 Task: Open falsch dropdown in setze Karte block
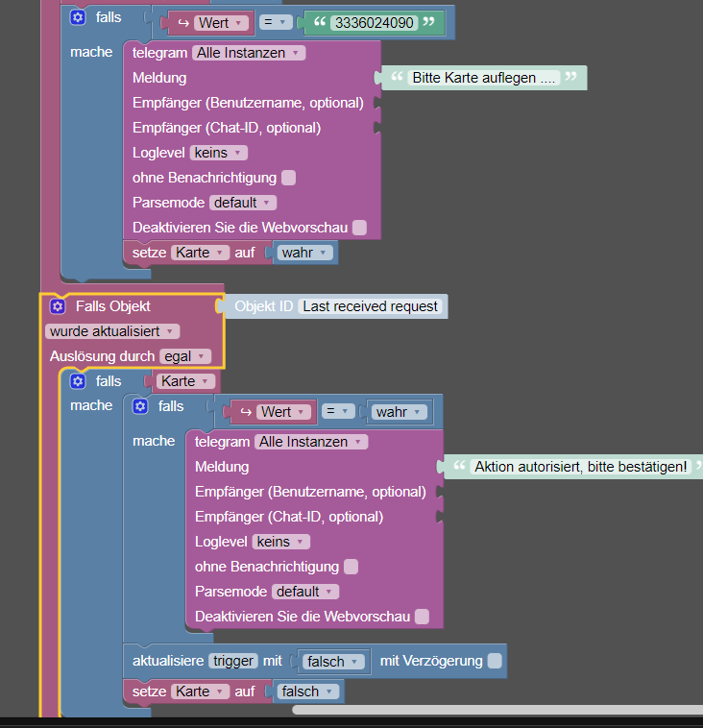[x=308, y=692]
